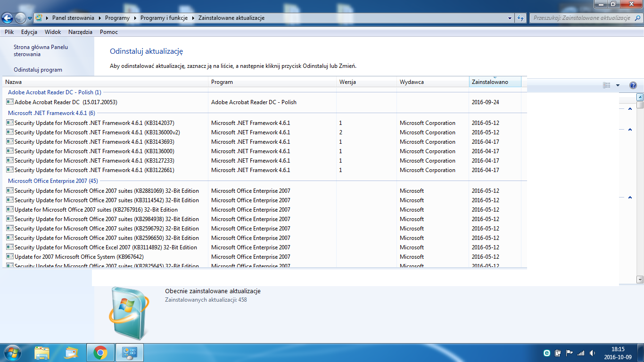Click the icon beside the KB3142037 update row
Screen dimensions: 644x362
pyautogui.click(x=10, y=123)
